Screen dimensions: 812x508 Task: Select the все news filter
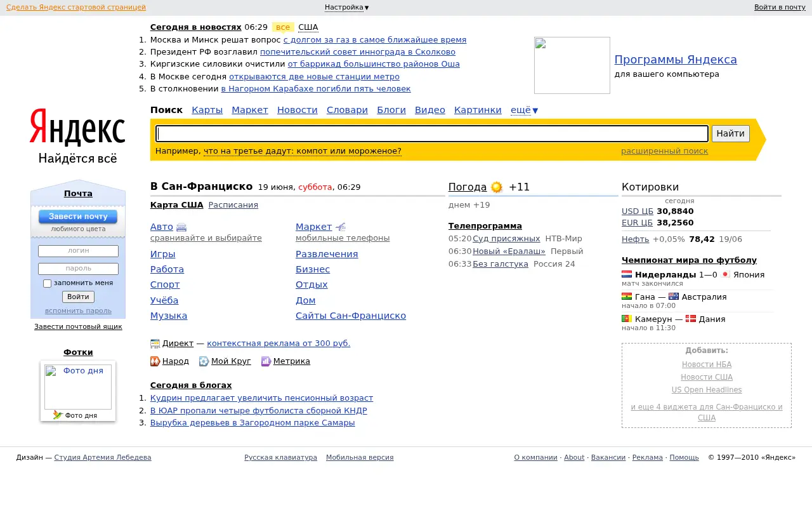tap(283, 27)
